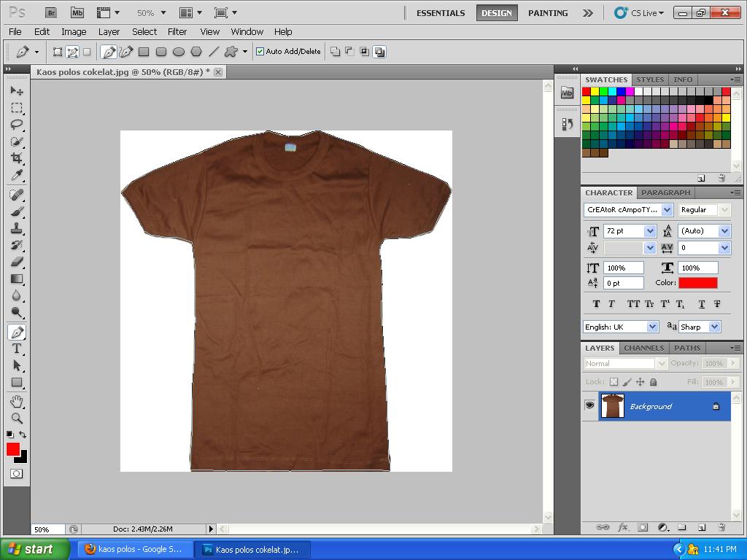Select the Zoom tool in toolbox

tap(17, 419)
